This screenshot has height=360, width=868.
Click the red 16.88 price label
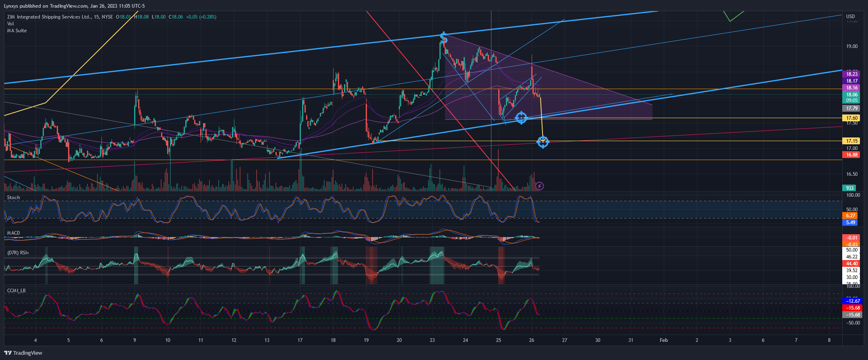coord(851,155)
